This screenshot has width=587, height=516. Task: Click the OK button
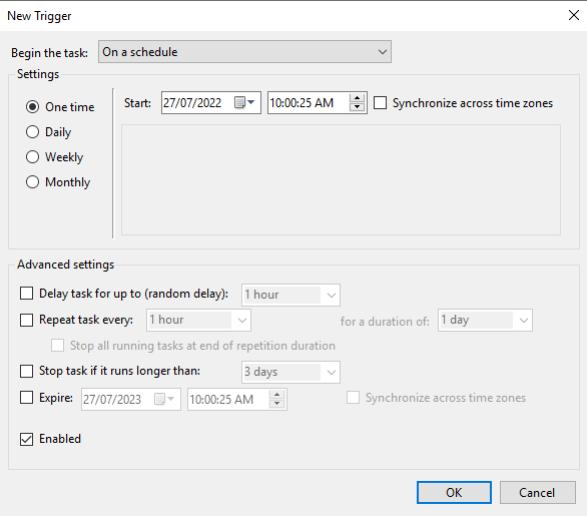click(454, 492)
